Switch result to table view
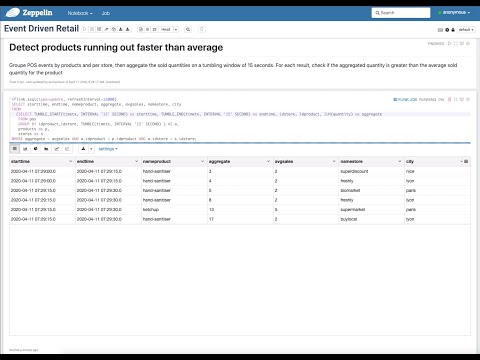Viewport: 480px width, 360px height. 15,149
